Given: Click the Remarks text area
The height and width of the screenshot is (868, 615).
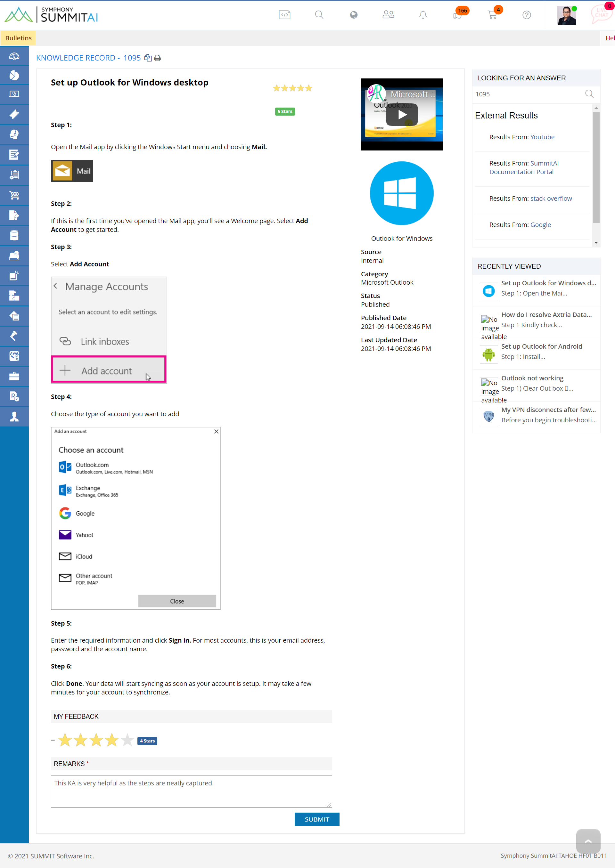Looking at the screenshot, I should 191,791.
